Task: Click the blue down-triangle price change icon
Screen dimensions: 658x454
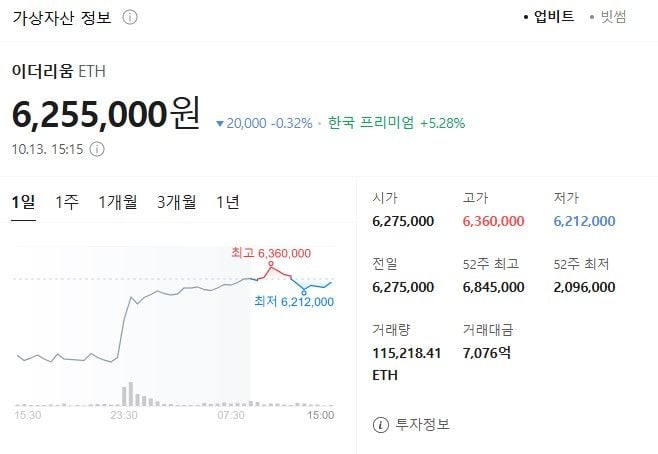Action: [220, 124]
